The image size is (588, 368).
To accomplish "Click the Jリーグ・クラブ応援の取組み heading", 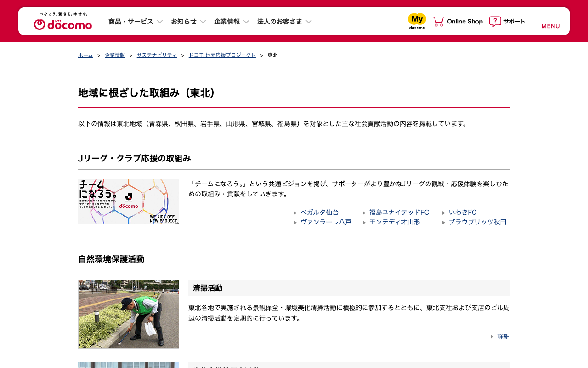I will [135, 158].
